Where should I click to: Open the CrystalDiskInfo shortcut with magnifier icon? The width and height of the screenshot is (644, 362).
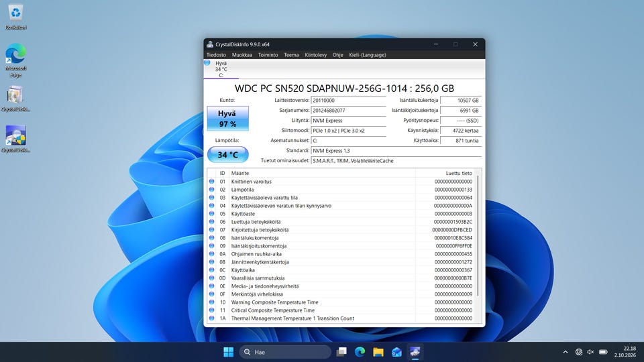click(15, 139)
